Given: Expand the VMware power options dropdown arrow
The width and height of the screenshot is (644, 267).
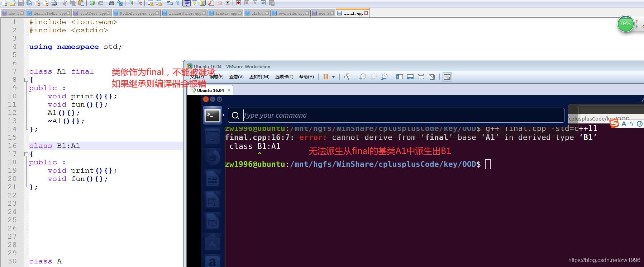Looking at the screenshot, I should click(333, 77).
